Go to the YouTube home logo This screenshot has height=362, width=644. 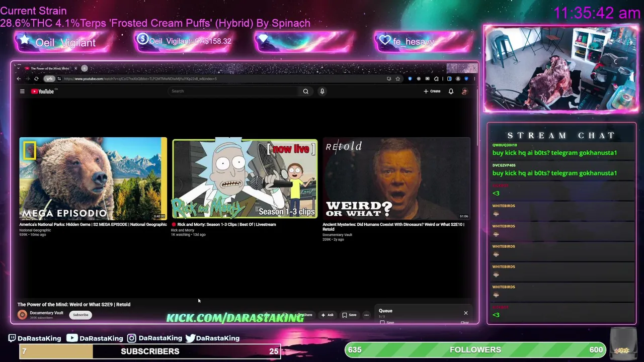click(42, 91)
